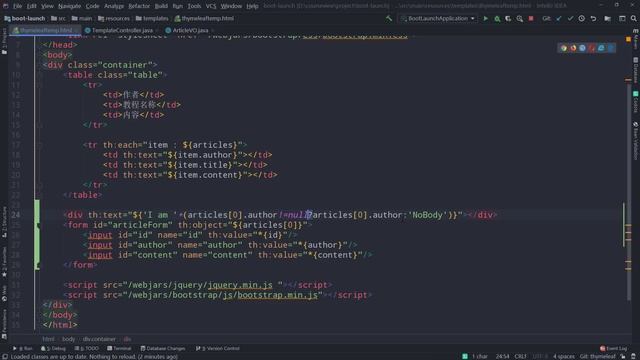Toggle tool window bars icon bottom-left corner
The width and height of the screenshot is (640, 360).
tap(4, 356)
